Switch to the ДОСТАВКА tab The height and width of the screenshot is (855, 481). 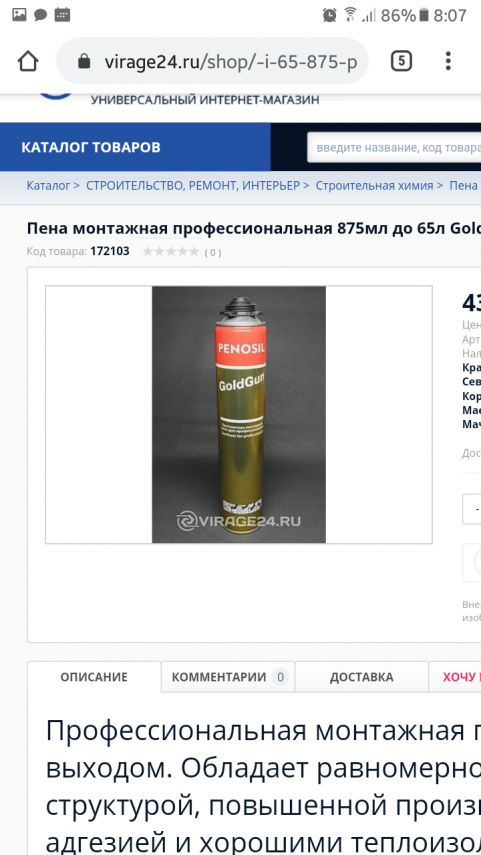pyautogui.click(x=361, y=677)
